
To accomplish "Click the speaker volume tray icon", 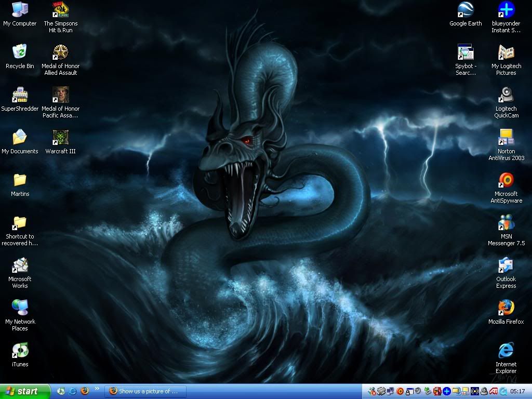I will (418, 391).
